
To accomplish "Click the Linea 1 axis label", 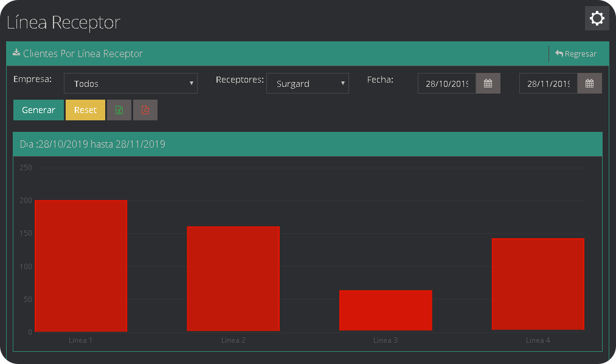I will [x=81, y=340].
